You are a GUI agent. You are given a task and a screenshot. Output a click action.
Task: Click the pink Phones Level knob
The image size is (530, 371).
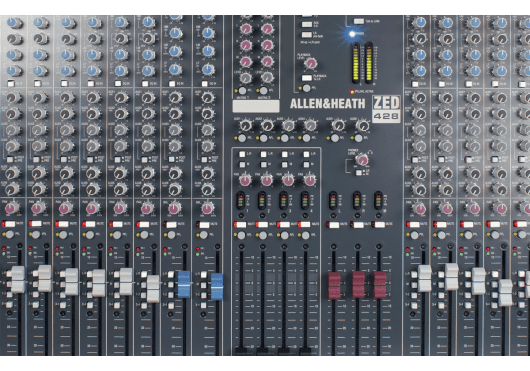362,160
